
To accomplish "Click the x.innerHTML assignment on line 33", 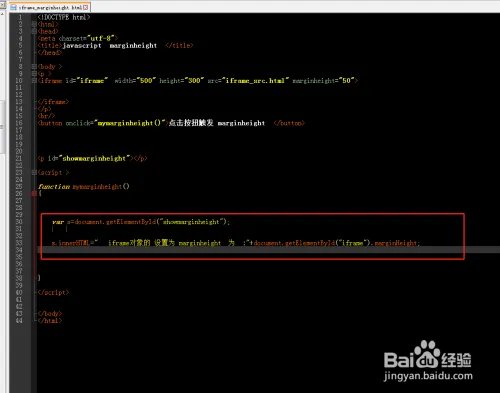I will [236, 243].
